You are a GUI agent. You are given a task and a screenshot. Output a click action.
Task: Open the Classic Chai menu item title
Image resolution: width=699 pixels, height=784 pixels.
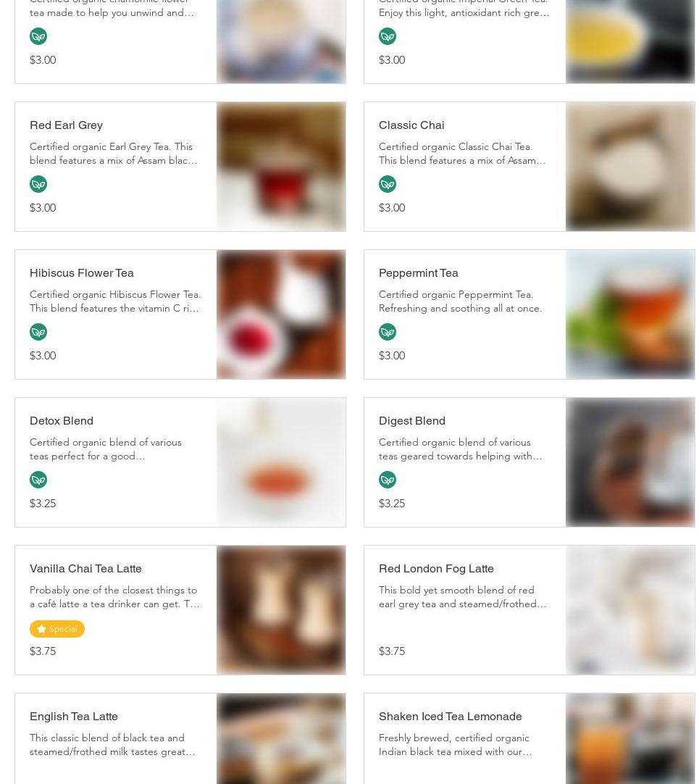pos(411,125)
